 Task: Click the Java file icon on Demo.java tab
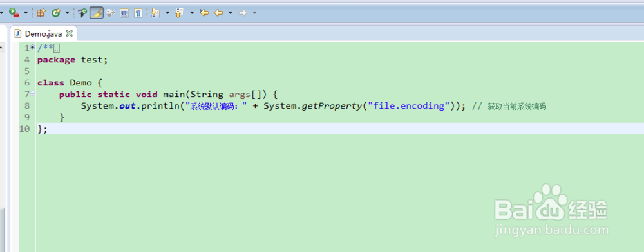(17, 33)
